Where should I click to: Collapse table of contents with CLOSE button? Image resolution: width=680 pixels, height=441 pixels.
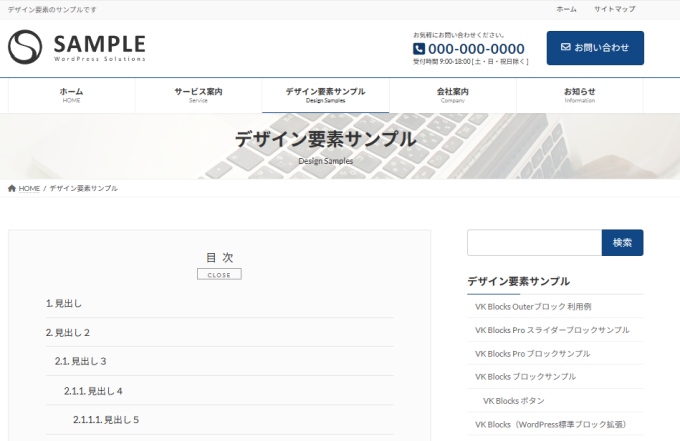tap(219, 274)
